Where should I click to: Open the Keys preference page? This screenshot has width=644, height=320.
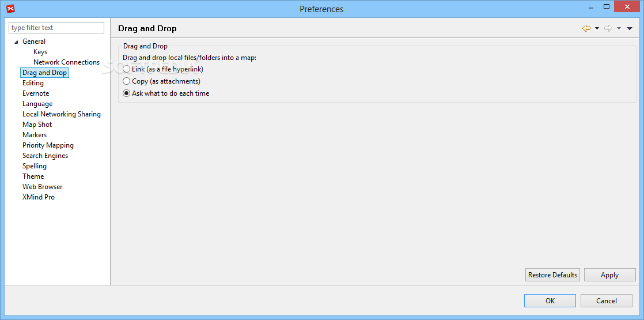40,52
